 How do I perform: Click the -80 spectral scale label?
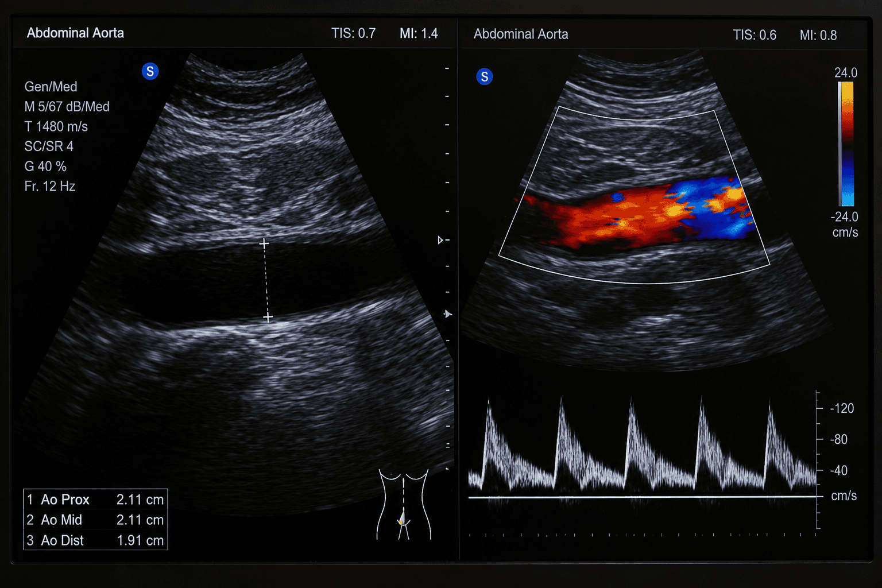839,439
